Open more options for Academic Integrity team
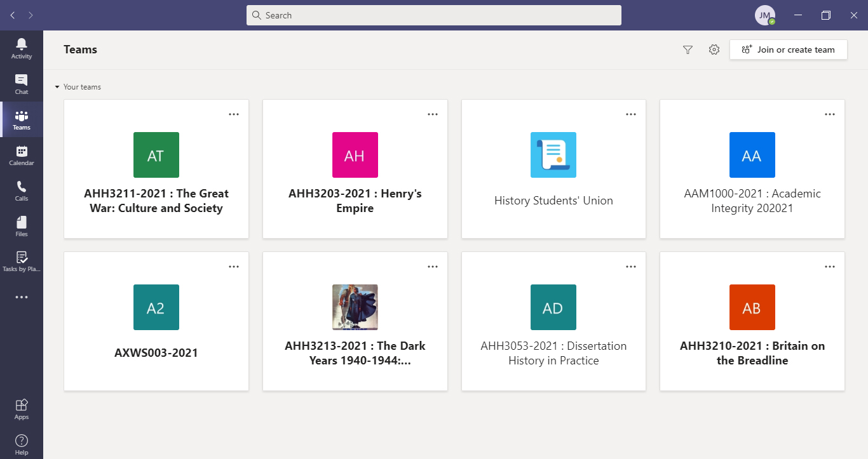Image resolution: width=868 pixels, height=459 pixels. (830, 114)
